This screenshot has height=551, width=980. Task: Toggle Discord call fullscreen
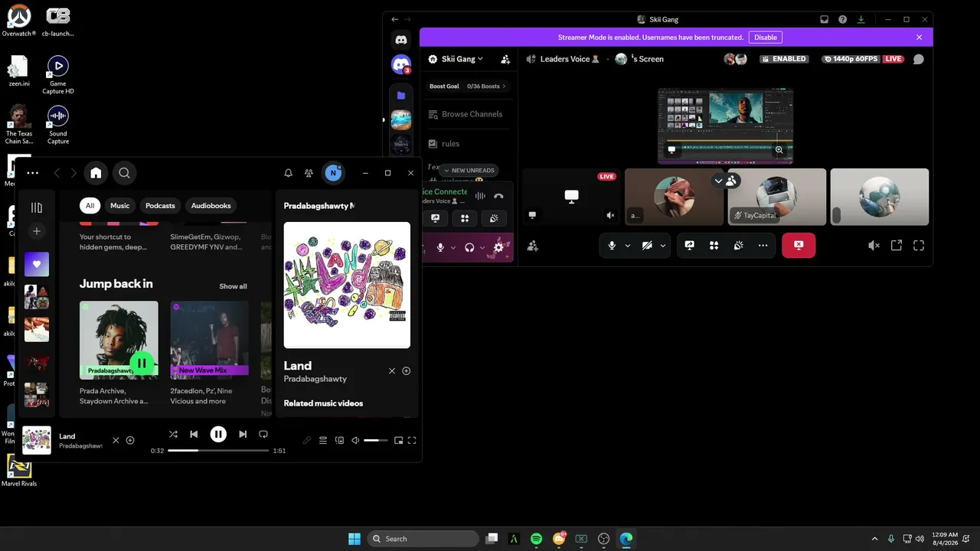pos(919,246)
